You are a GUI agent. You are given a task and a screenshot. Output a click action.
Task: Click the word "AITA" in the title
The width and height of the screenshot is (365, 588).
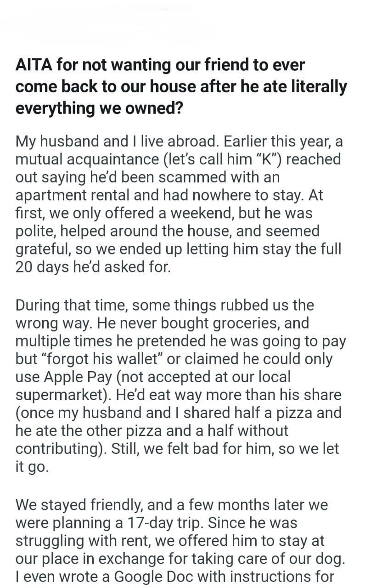coord(34,65)
